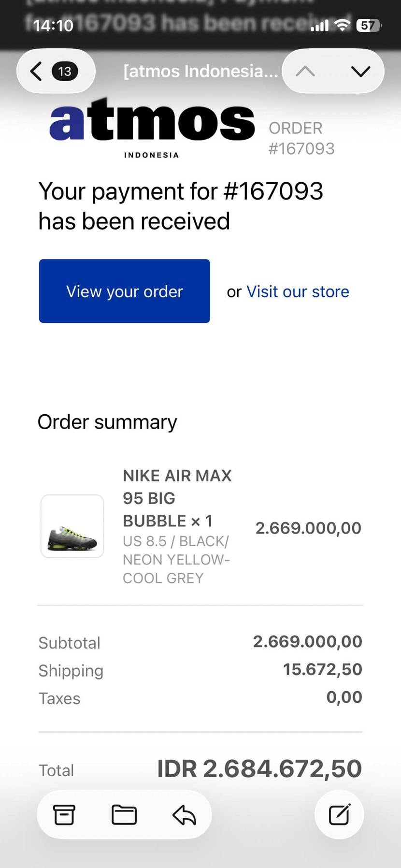
Task: Tap the ORDER #167093 label beside logo
Action: point(301,138)
